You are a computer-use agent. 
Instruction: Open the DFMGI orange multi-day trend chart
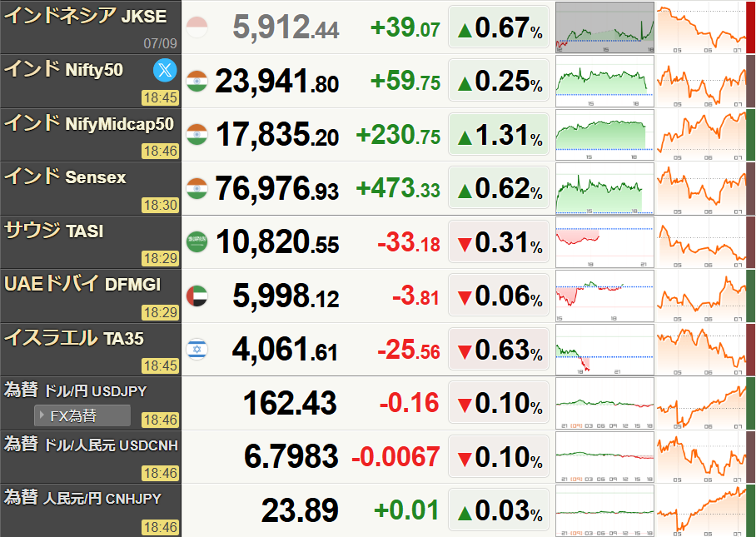(701, 296)
